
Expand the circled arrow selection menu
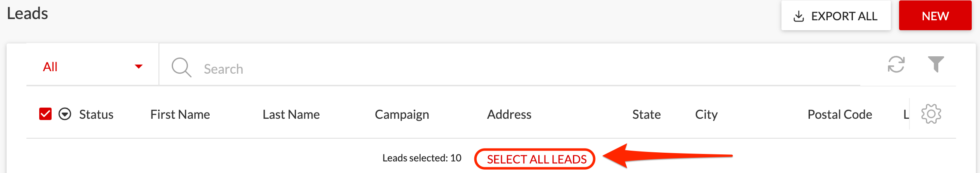65,114
